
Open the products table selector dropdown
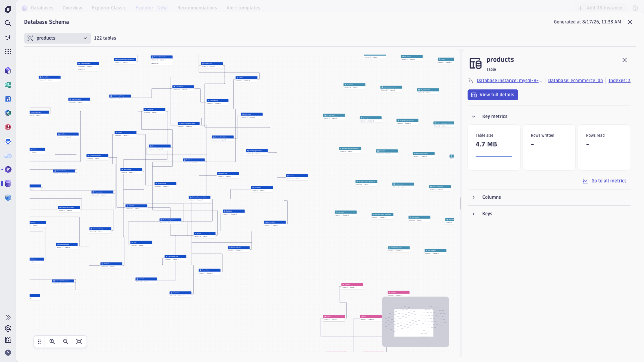(x=58, y=38)
